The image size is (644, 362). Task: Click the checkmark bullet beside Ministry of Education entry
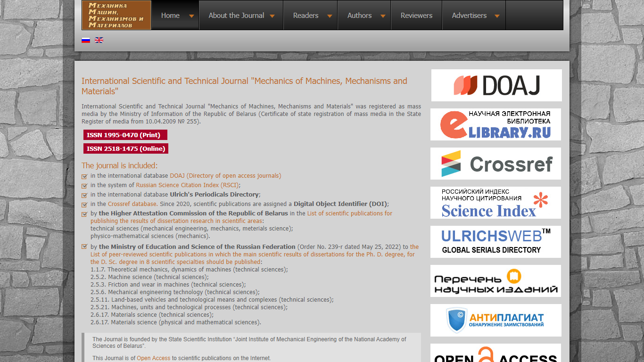pyautogui.click(x=84, y=247)
